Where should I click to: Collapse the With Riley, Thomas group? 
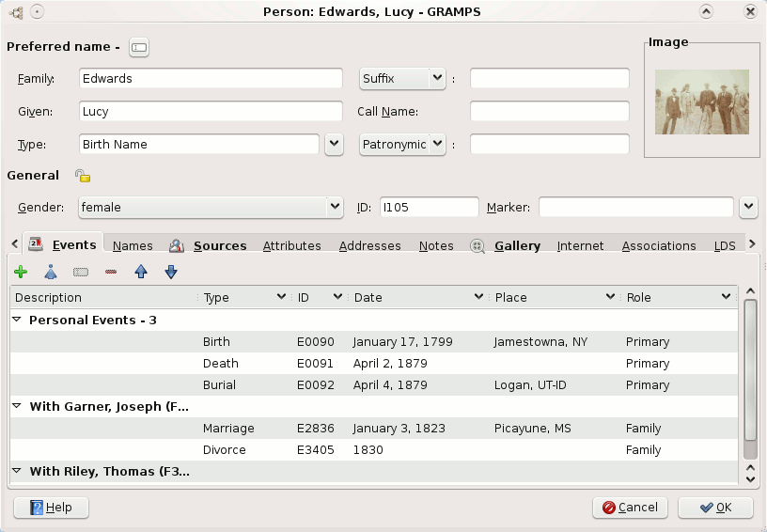[x=17, y=471]
